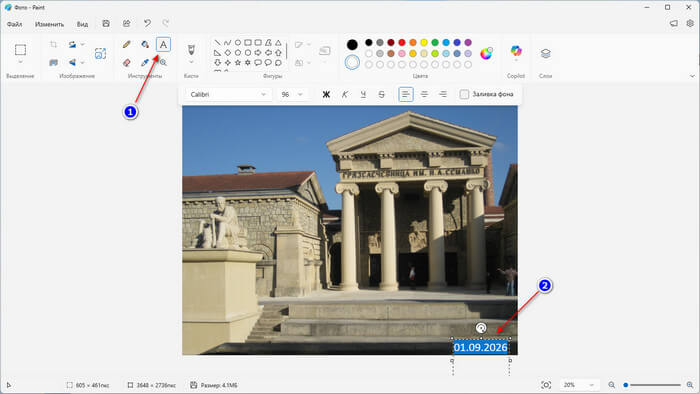Activate the Eraser tool
700x394 pixels.
pos(127,62)
